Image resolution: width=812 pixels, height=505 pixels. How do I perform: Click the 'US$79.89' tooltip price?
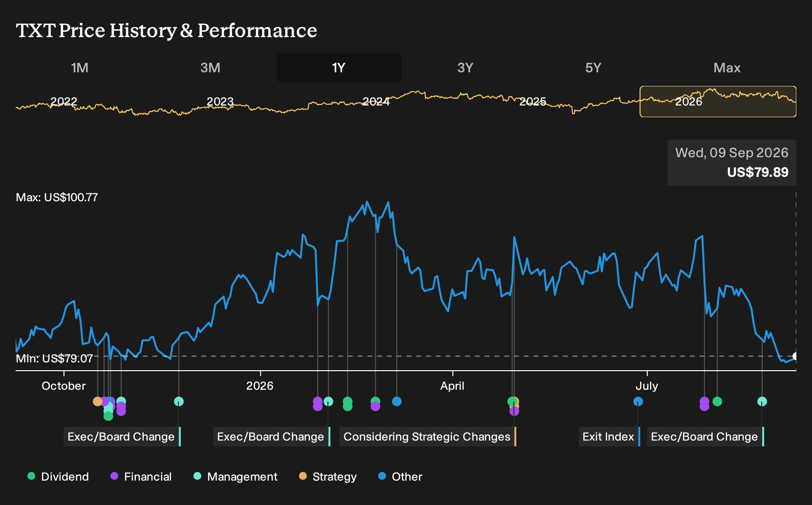tap(758, 172)
